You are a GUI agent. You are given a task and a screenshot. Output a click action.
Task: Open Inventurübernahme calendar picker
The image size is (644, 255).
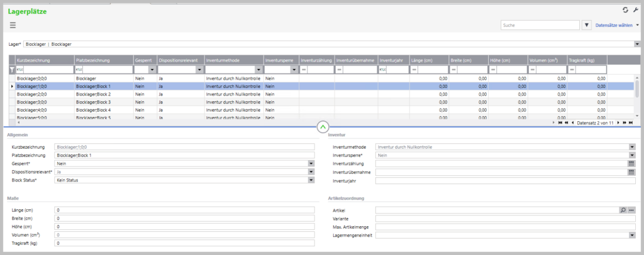[631, 172]
